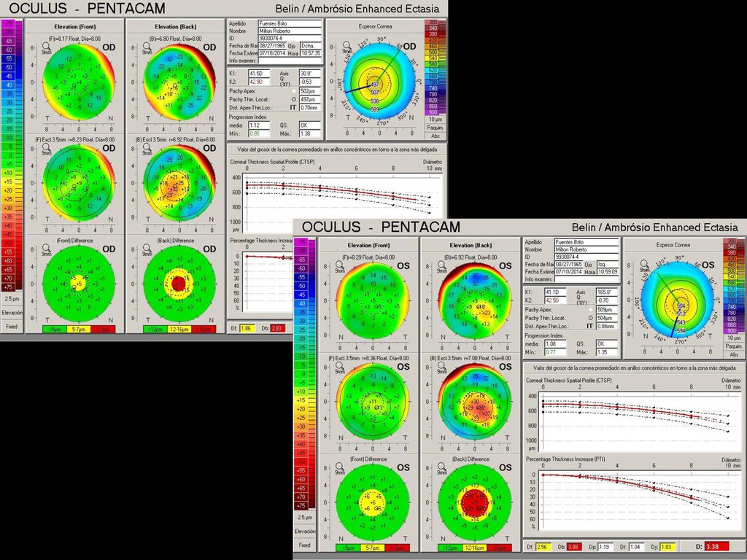Click the empty Info examen field in OS window
747x560 pixels.
point(586,279)
